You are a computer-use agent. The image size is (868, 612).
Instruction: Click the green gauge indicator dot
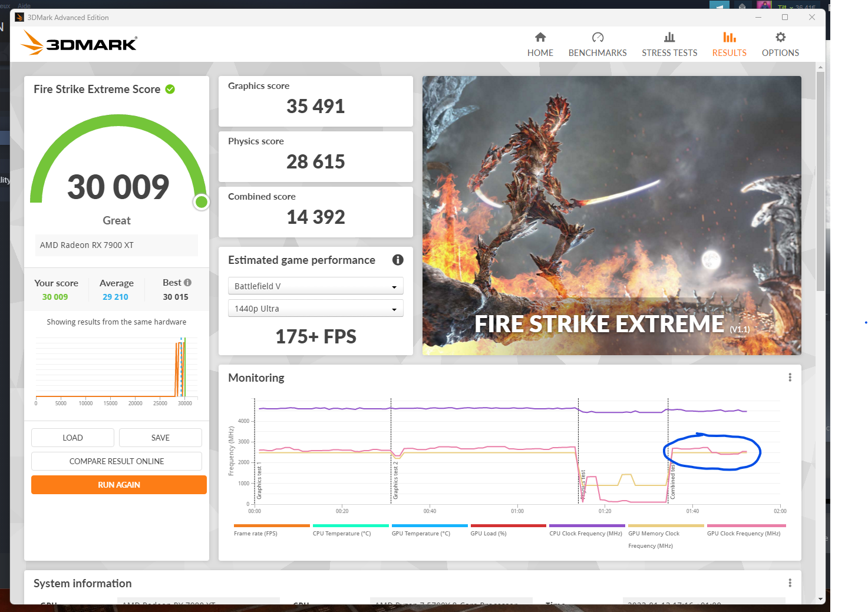tap(202, 202)
